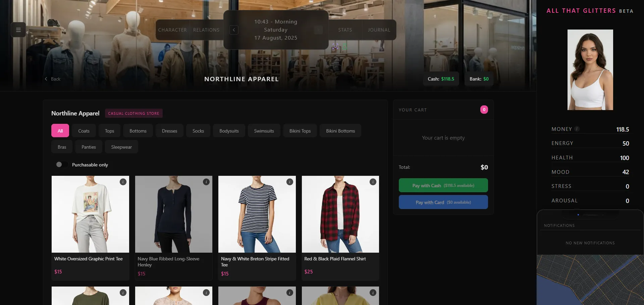Filter by Bodysuits category
644x305 pixels.
point(229,131)
